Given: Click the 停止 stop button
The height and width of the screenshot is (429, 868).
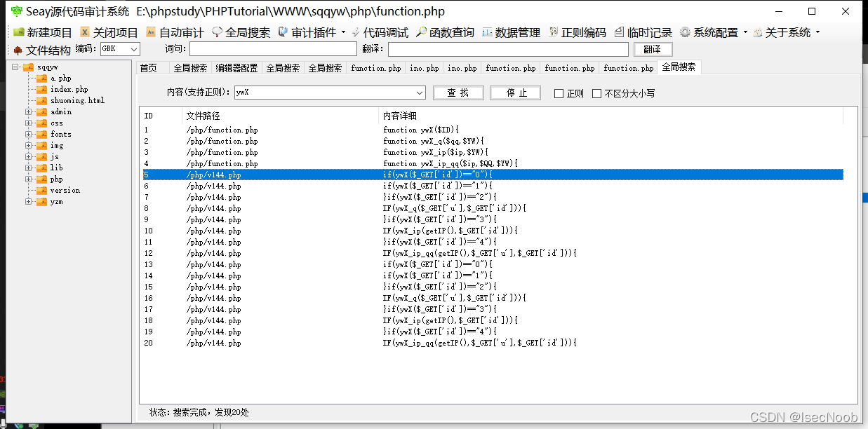Looking at the screenshot, I should 516,93.
